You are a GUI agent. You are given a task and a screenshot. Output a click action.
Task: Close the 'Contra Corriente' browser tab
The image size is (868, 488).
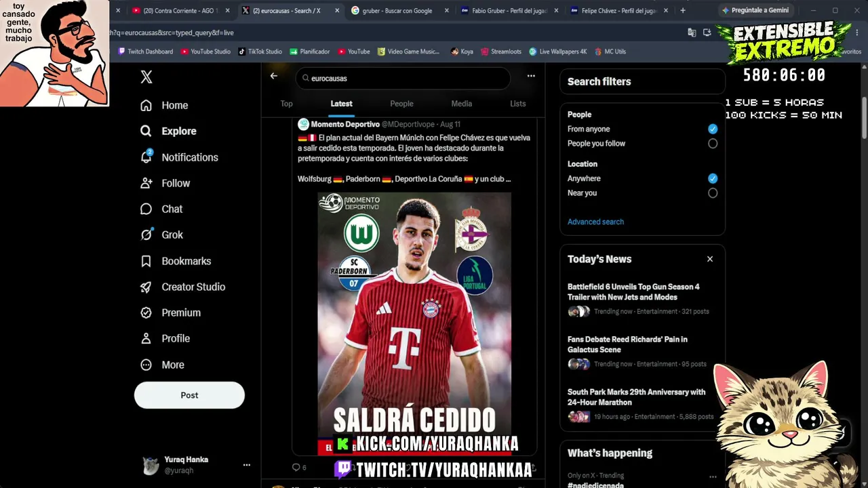[227, 11]
